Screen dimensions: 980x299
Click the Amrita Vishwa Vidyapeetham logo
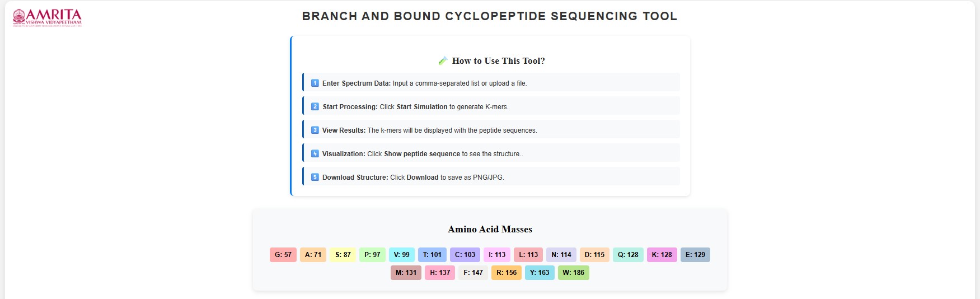click(48, 17)
